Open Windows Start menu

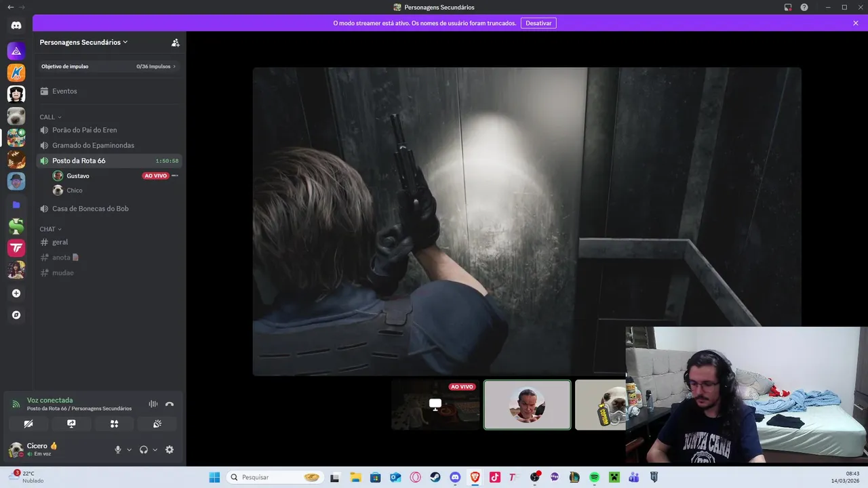214,477
